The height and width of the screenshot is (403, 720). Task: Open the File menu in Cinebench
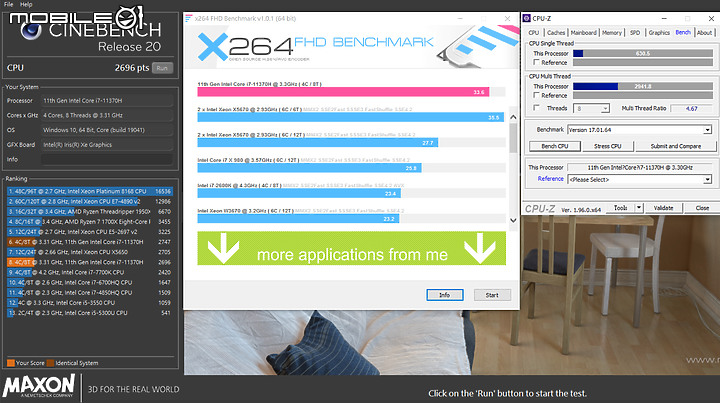[8, 4]
